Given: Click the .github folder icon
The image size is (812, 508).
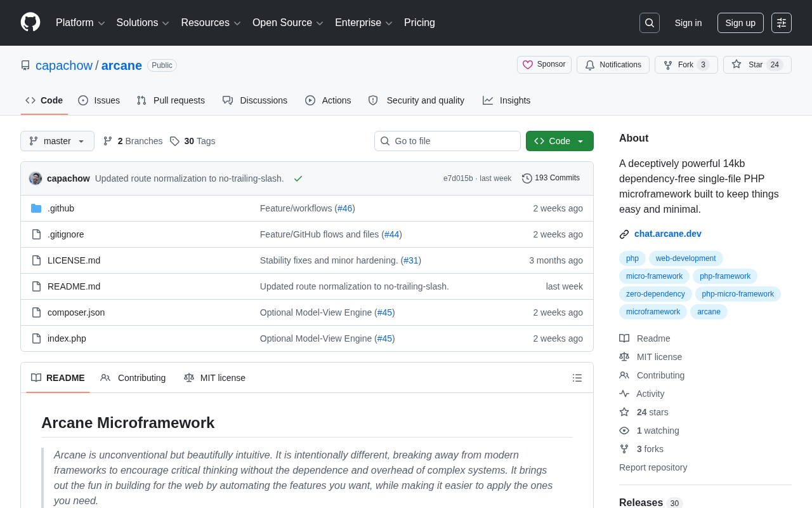Looking at the screenshot, I should pyautogui.click(x=36, y=208).
